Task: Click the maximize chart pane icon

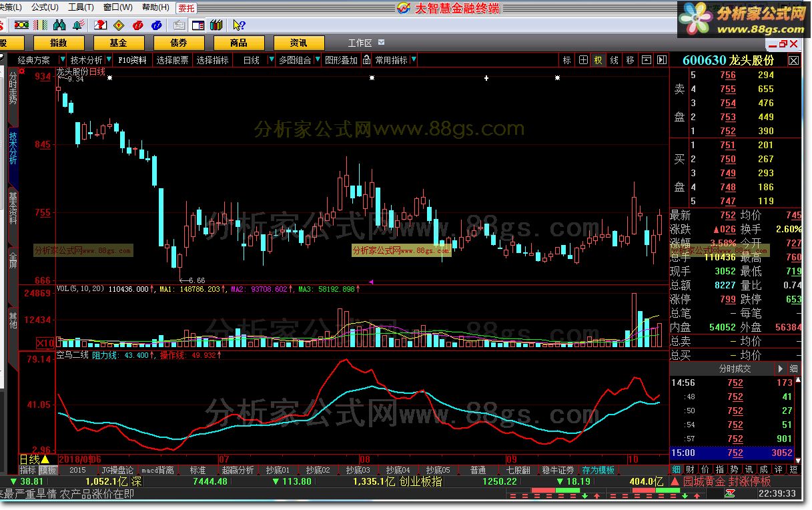Action: pos(647,60)
